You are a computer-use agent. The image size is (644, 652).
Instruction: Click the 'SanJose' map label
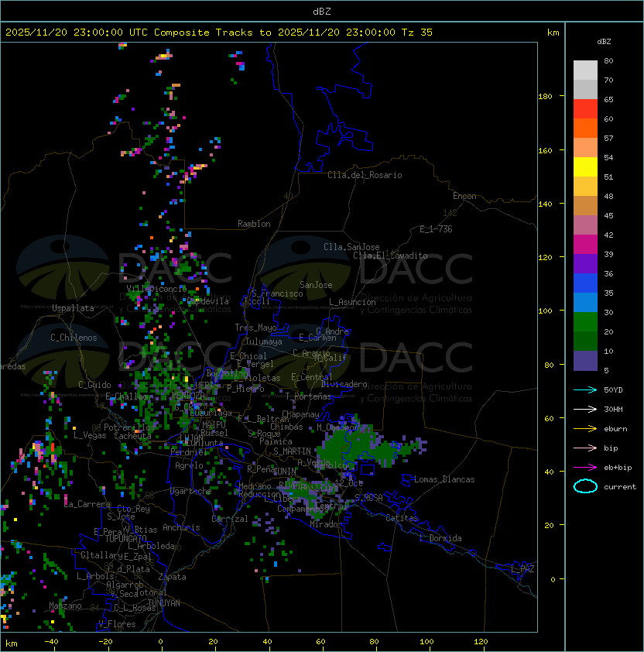tap(316, 285)
